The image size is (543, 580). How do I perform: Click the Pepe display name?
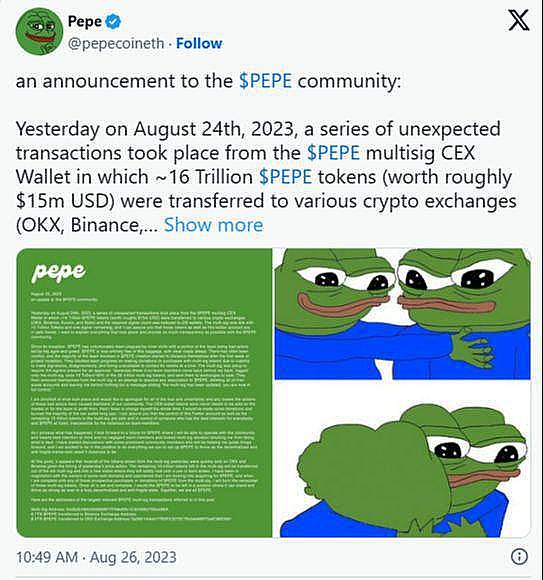[x=85, y=21]
